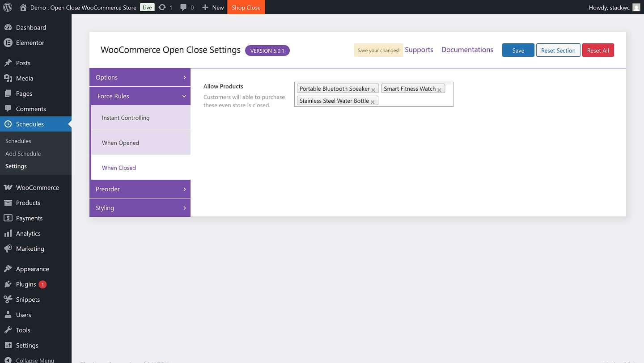Open the Instant Controlling tab
The image size is (644, 363).
coord(141,118)
